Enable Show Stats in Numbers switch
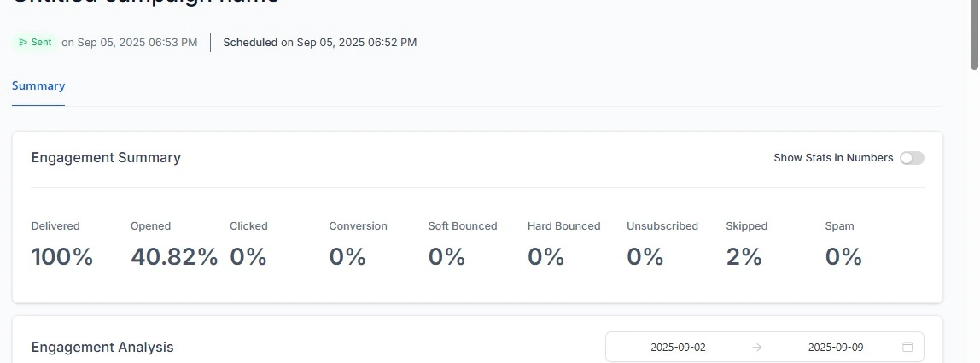980x363 pixels. pyautogui.click(x=912, y=158)
